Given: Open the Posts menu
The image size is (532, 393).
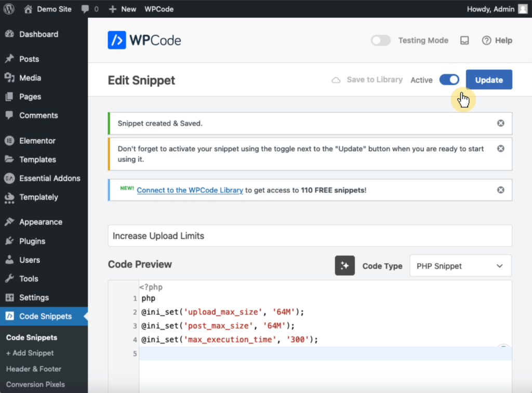Looking at the screenshot, I should point(29,59).
